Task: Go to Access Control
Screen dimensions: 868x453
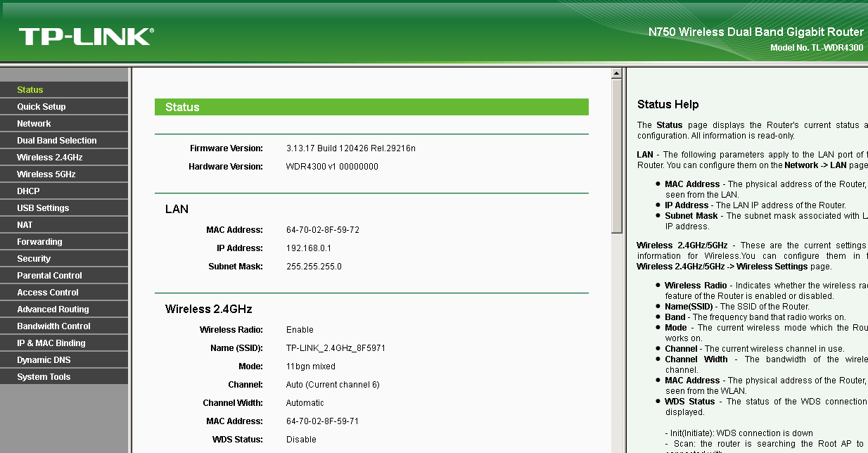Action: [48, 293]
